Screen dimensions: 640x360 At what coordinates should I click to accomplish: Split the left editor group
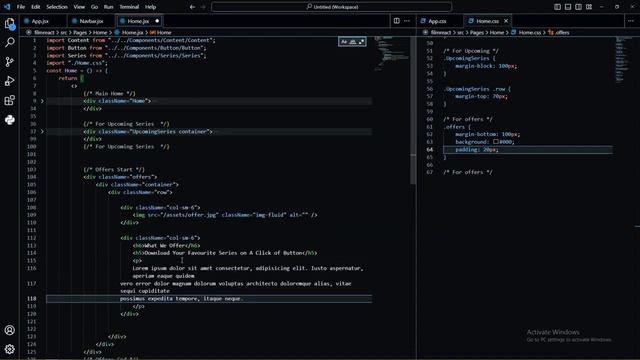click(x=396, y=21)
